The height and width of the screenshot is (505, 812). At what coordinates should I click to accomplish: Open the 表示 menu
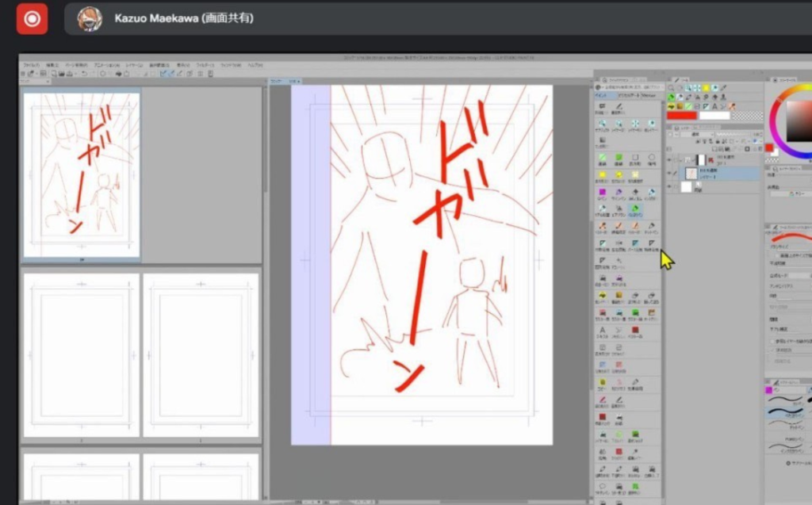183,65
